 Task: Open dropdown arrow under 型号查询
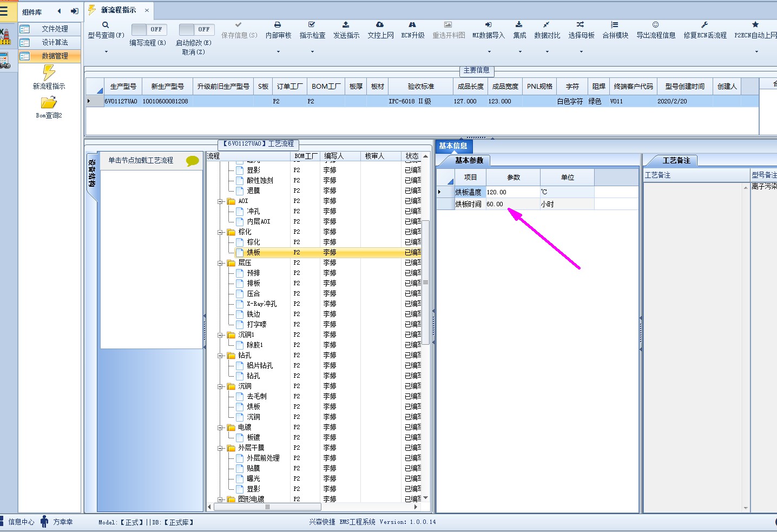tap(106, 52)
